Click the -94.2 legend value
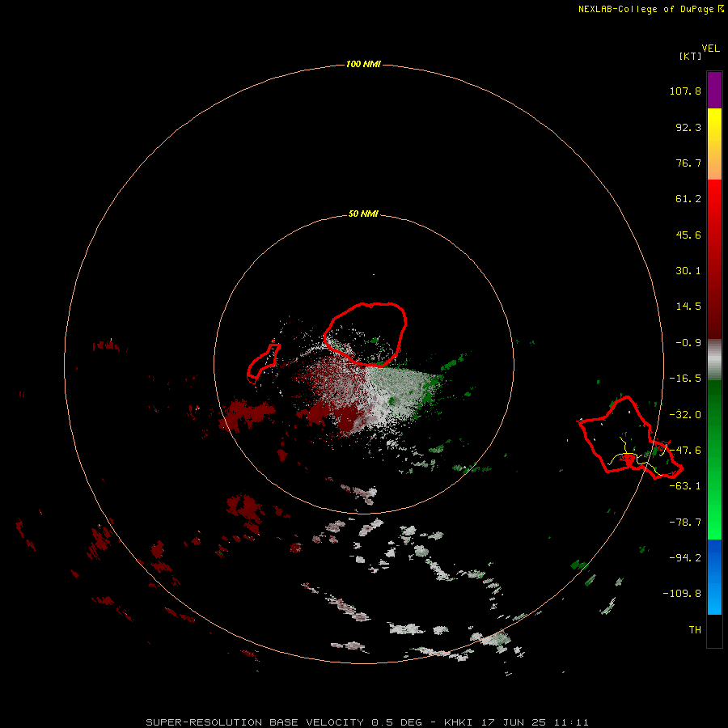The width and height of the screenshot is (728, 728). tap(685, 557)
